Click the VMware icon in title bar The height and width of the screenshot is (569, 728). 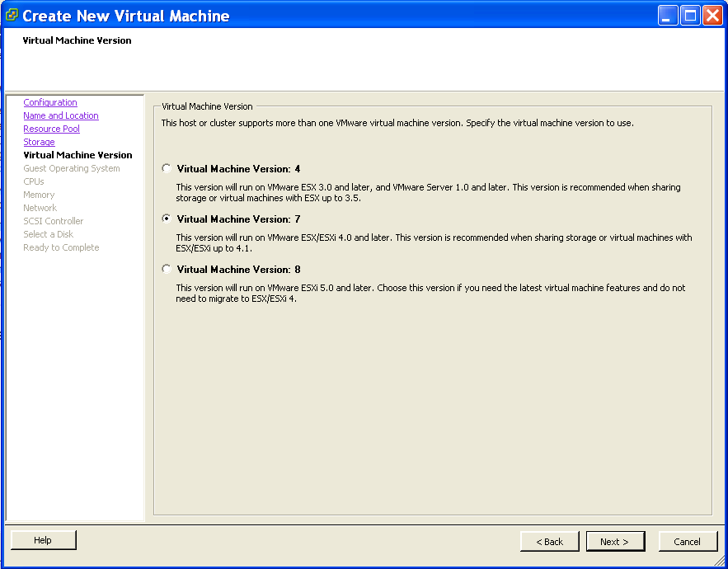click(12, 16)
